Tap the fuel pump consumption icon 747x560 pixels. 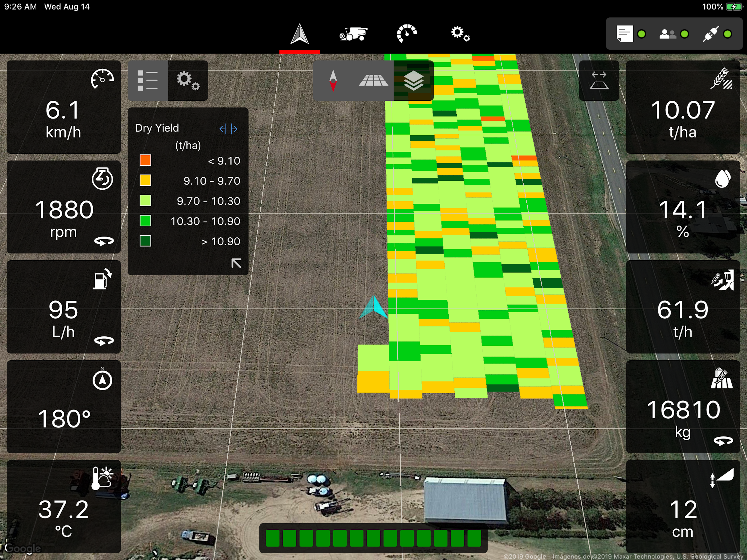102,279
